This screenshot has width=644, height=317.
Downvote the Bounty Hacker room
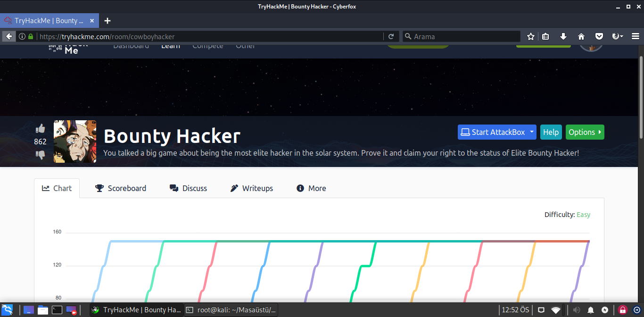(x=40, y=155)
